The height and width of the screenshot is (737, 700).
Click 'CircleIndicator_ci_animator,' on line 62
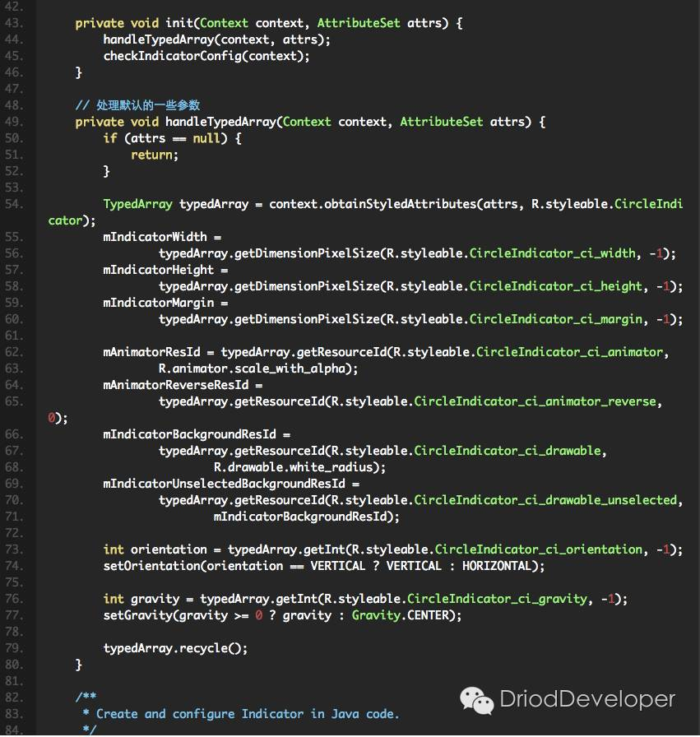573,352
